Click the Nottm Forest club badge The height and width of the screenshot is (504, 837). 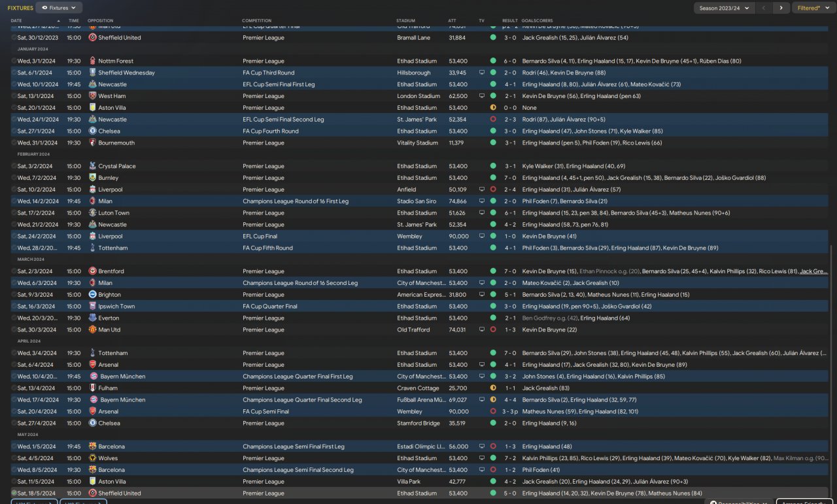92,61
